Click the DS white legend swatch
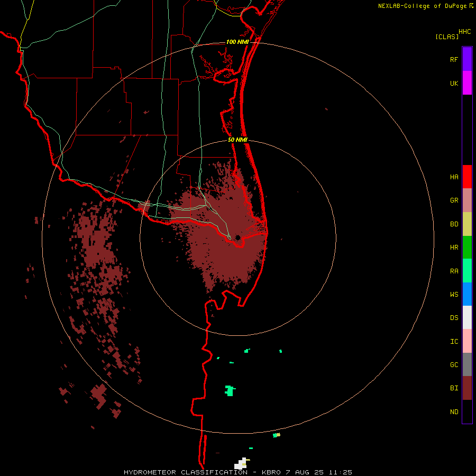476x476 pixels. click(x=467, y=317)
